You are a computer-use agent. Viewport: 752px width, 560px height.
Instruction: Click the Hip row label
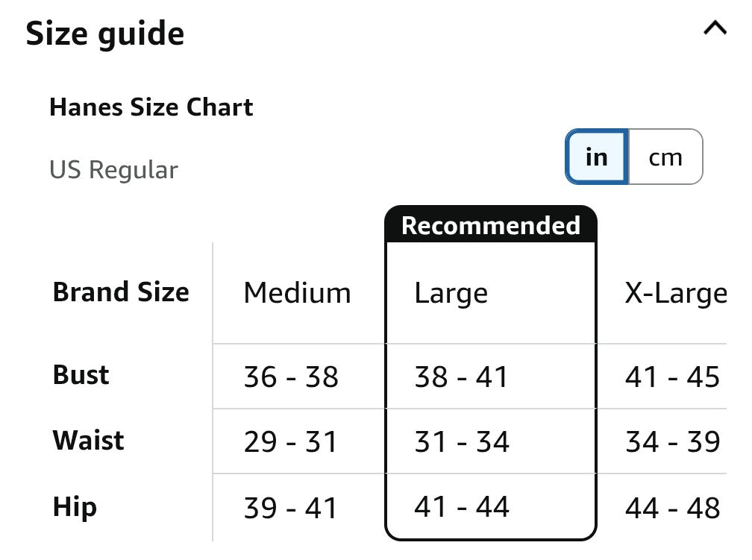coord(75,507)
